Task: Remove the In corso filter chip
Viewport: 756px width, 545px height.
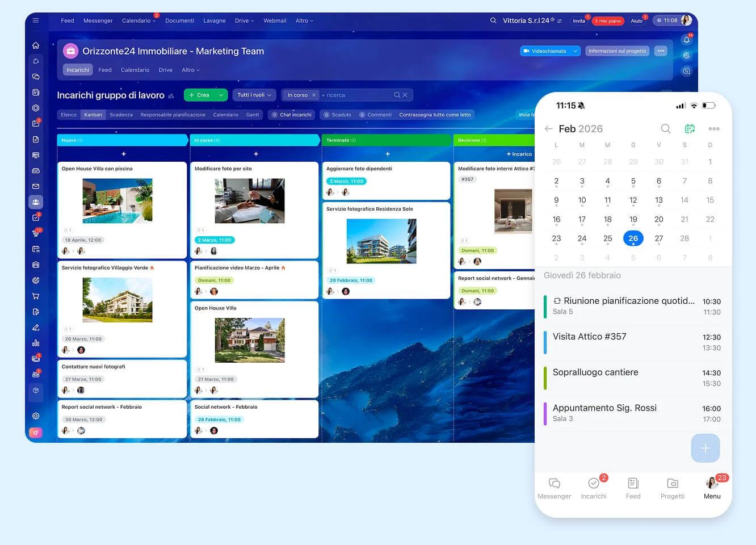Action: [313, 95]
